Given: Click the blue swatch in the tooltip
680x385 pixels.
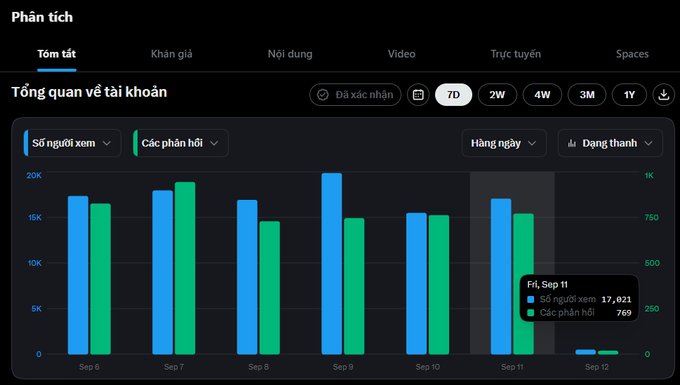Looking at the screenshot, I should [x=530, y=299].
